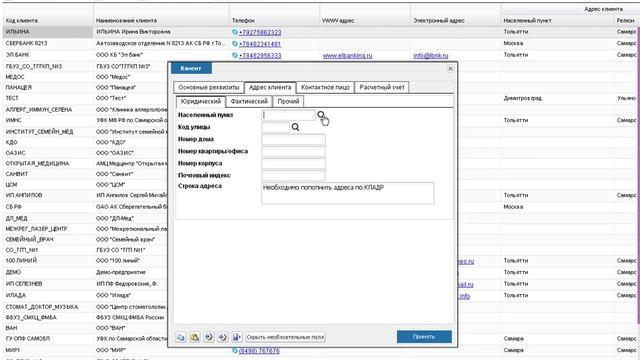The height and width of the screenshot is (360, 640).
Task: Select the ИП АНПИЛОВ client row
Action: click(x=24, y=195)
